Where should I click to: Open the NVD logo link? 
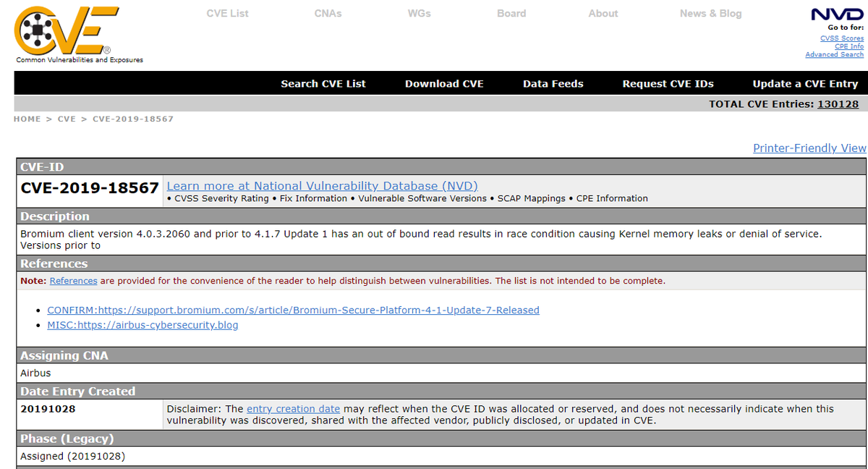point(837,14)
